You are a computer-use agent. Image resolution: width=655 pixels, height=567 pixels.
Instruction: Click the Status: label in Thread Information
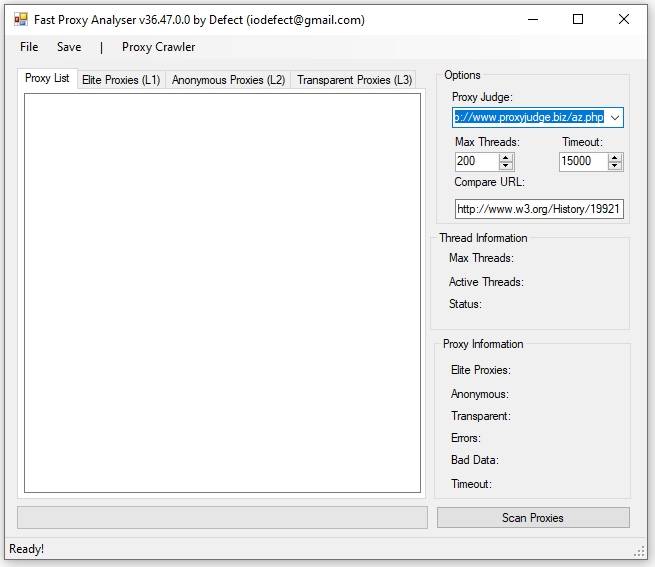(x=465, y=304)
